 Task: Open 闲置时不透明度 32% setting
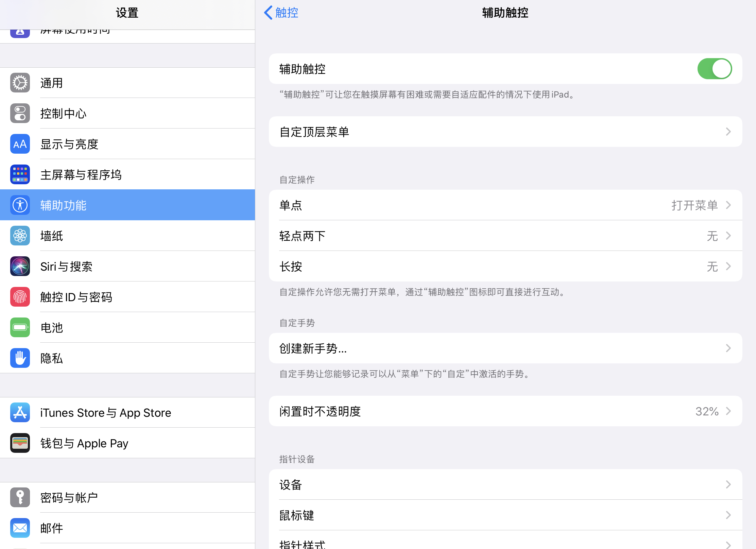click(x=505, y=411)
